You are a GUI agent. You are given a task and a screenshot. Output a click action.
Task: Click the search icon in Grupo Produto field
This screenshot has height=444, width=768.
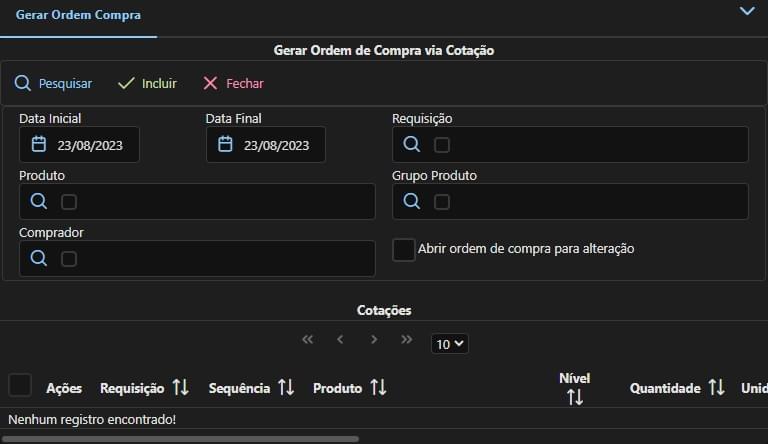[411, 202]
